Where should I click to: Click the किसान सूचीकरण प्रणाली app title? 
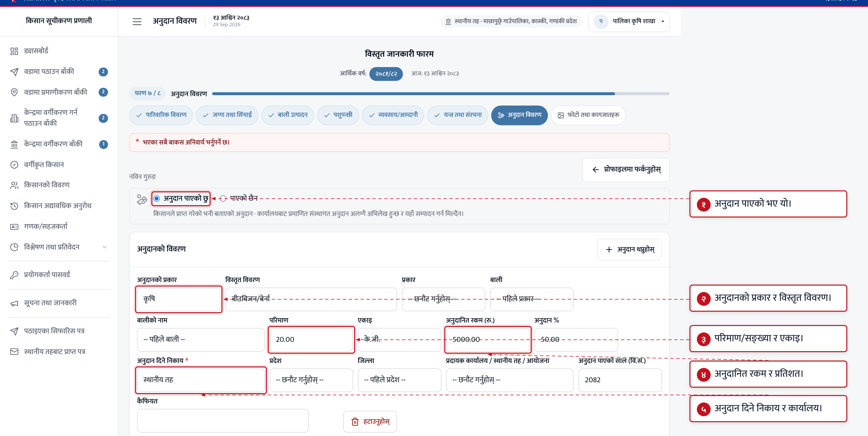coord(59,21)
